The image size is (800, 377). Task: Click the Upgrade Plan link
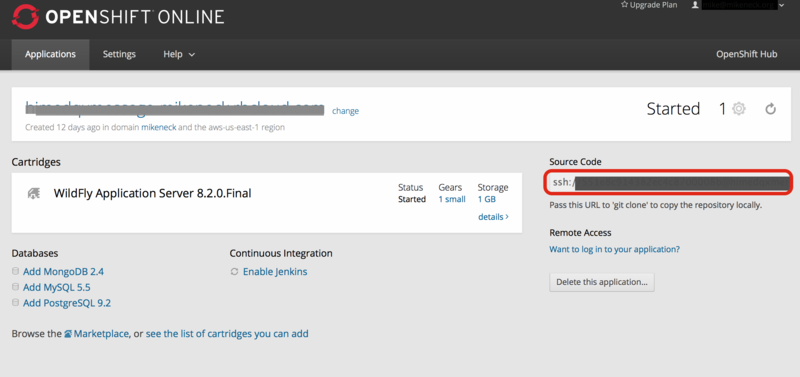coord(654,5)
